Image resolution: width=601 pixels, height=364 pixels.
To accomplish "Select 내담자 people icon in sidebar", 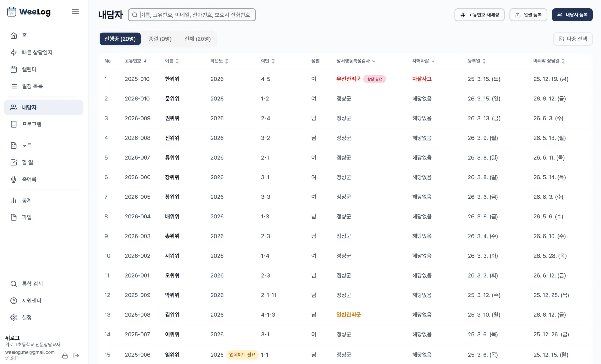I will tap(13, 107).
